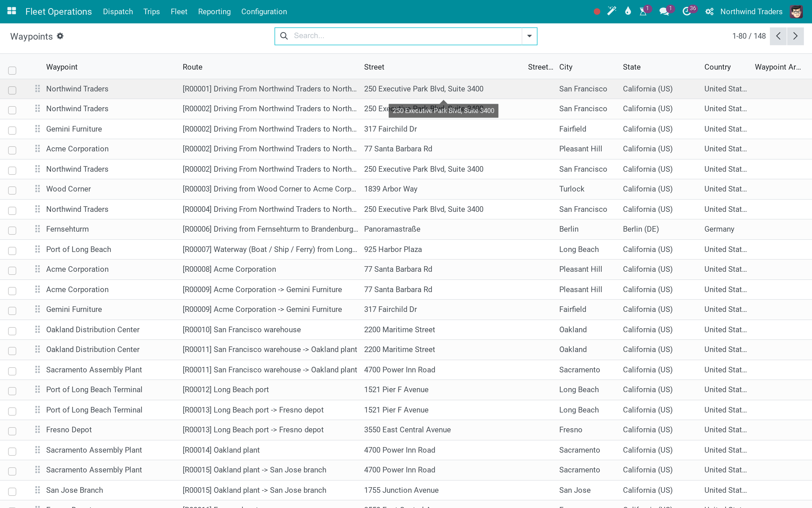Open the developer tools gears icon
Viewport: 812px width, 508px height.
coord(709,12)
